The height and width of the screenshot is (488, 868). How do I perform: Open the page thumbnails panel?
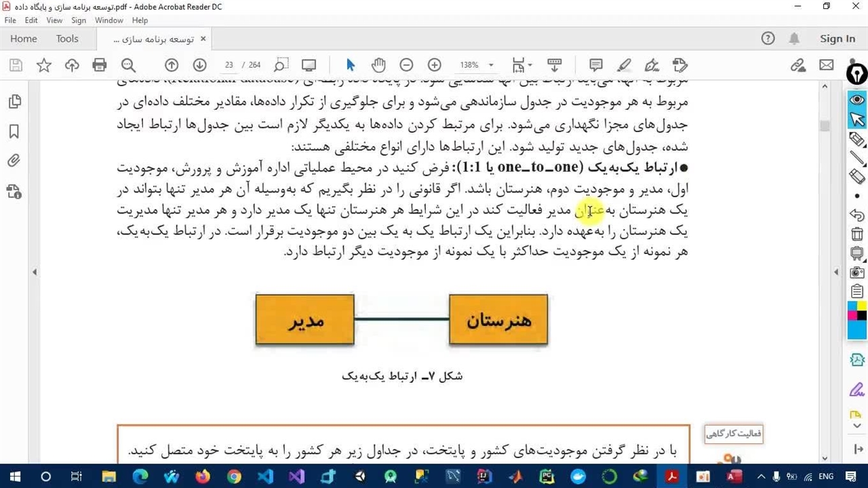(x=14, y=102)
